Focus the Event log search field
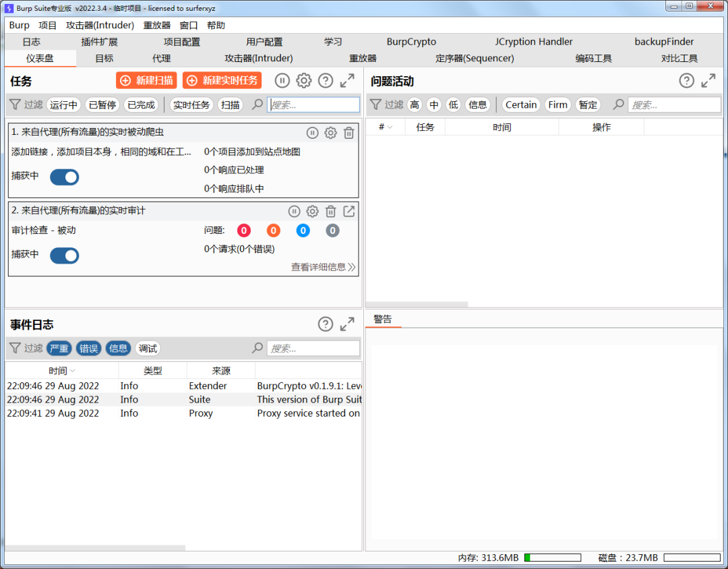 coord(314,349)
